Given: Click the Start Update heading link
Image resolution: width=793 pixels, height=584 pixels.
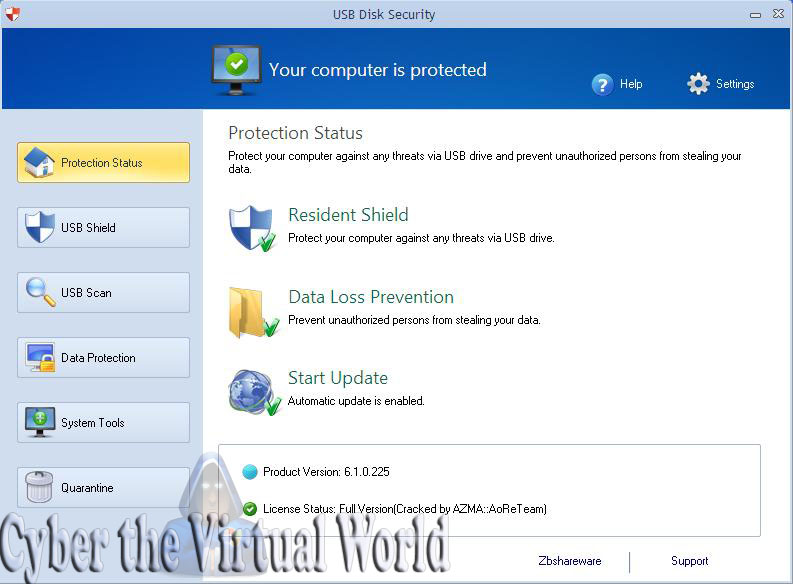Looking at the screenshot, I should pyautogui.click(x=338, y=378).
